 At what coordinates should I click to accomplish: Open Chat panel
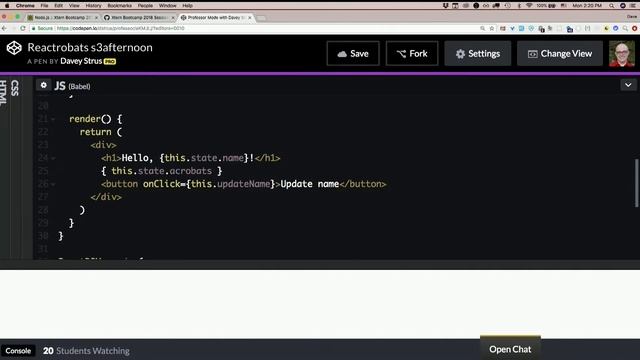tap(510, 349)
